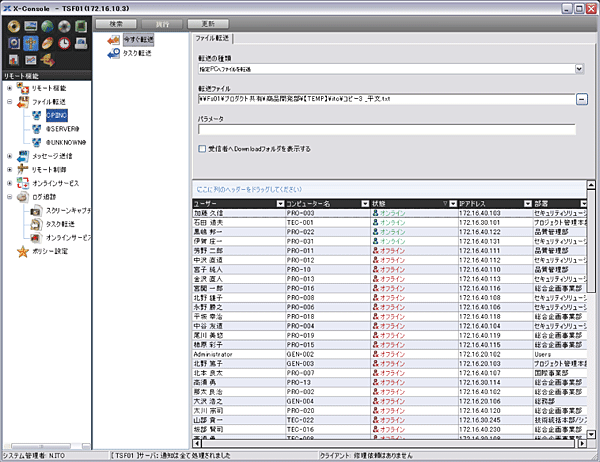The image size is (600, 462).
Task: Click the browse button beside 転送ファイル field
Action: [581, 98]
